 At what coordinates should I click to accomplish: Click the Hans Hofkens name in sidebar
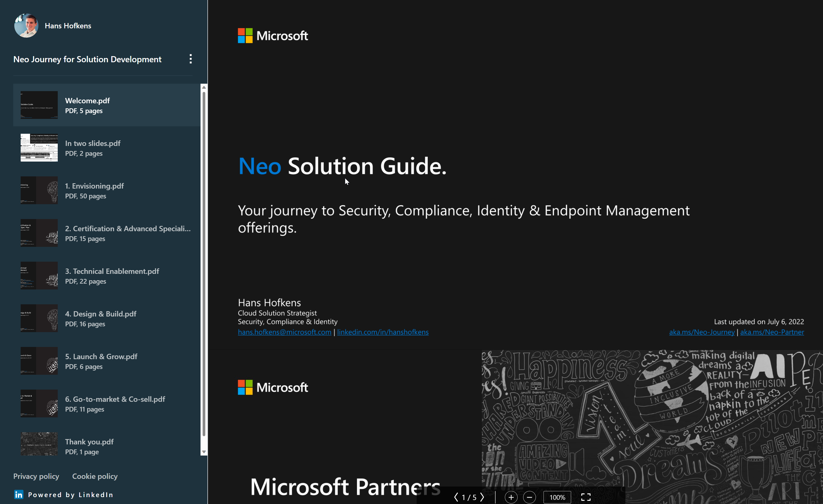pos(68,26)
